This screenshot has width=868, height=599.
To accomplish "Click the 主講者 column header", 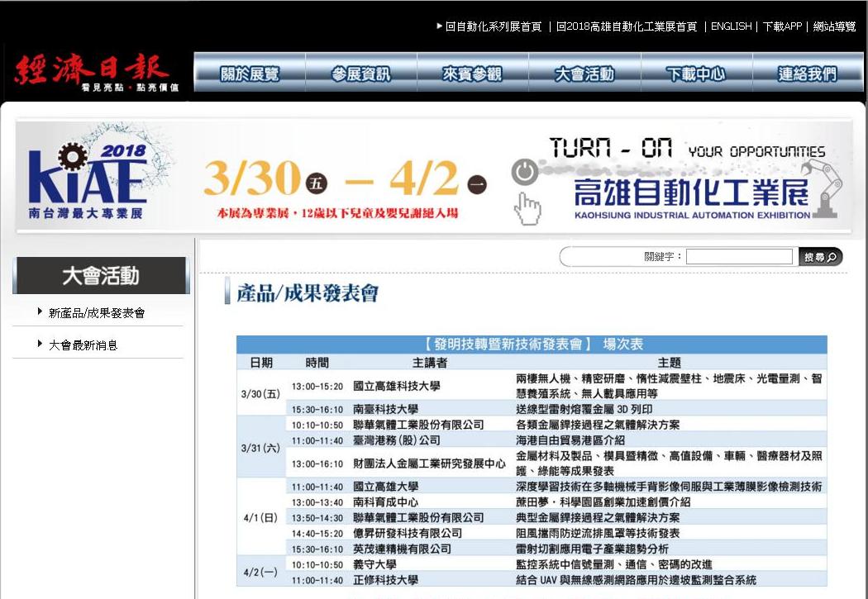I will point(430,363).
